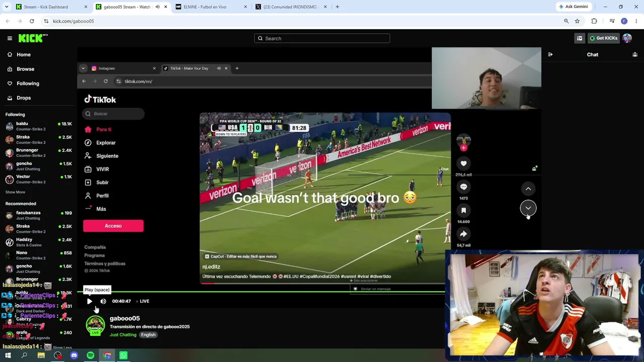Open a new Chrome tab
The image size is (644, 362).
(337, 7)
